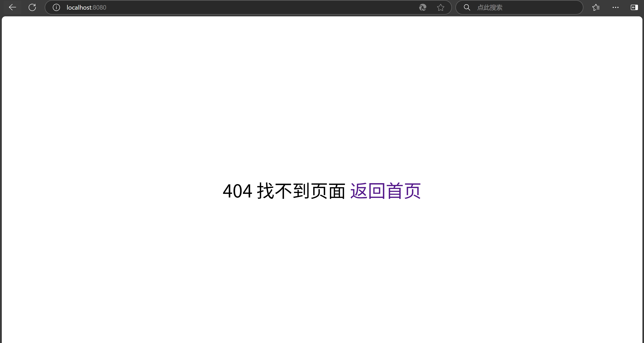Open the settings and more menu

click(x=616, y=7)
